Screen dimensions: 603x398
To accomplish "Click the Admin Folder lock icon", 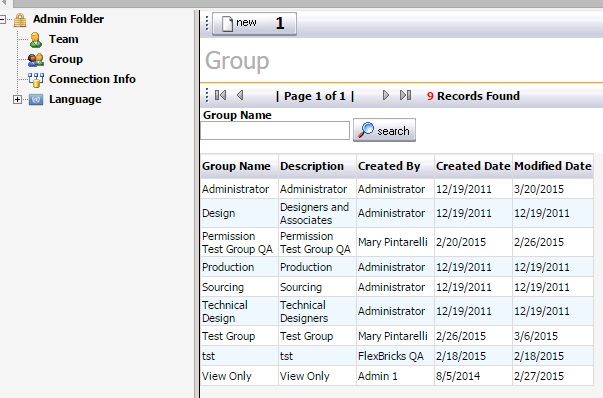I will click(x=20, y=20).
